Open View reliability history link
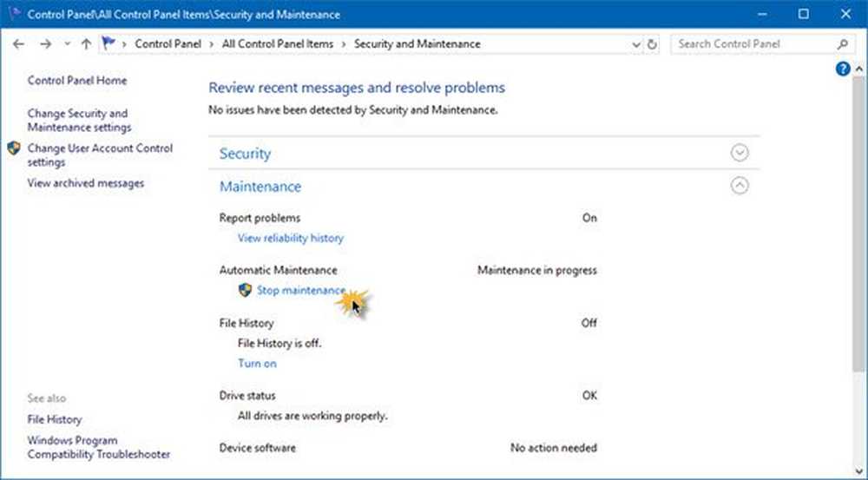The width and height of the screenshot is (868, 480). pos(291,238)
